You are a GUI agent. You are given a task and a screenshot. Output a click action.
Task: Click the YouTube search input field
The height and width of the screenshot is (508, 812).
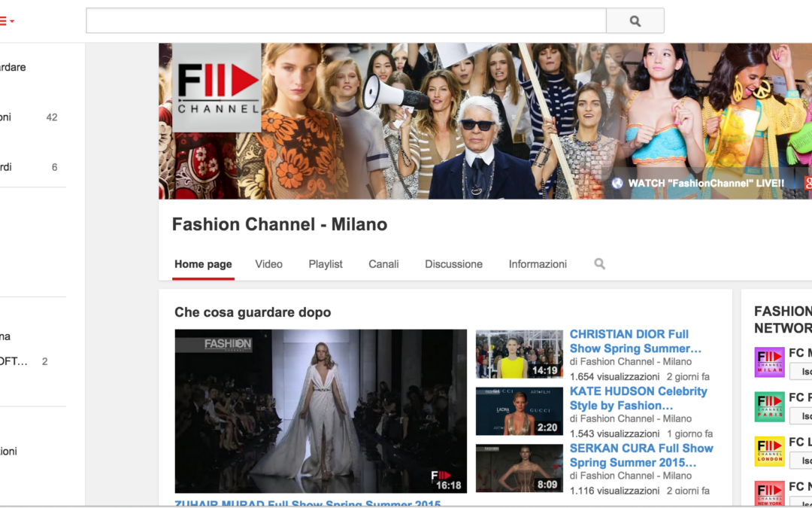(x=346, y=20)
